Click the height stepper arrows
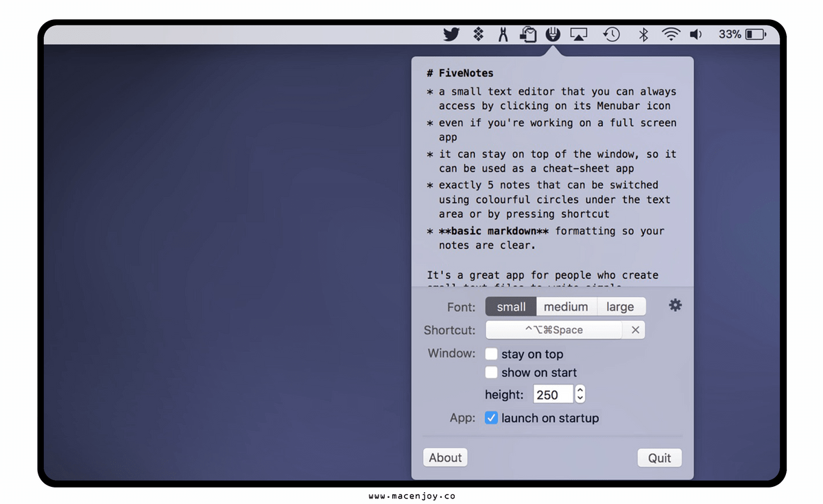This screenshot has height=504, width=823. point(580,394)
